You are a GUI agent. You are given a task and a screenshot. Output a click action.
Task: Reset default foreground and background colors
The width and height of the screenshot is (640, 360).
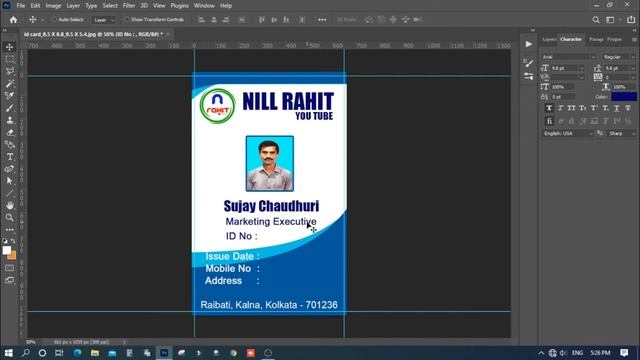click(5, 241)
